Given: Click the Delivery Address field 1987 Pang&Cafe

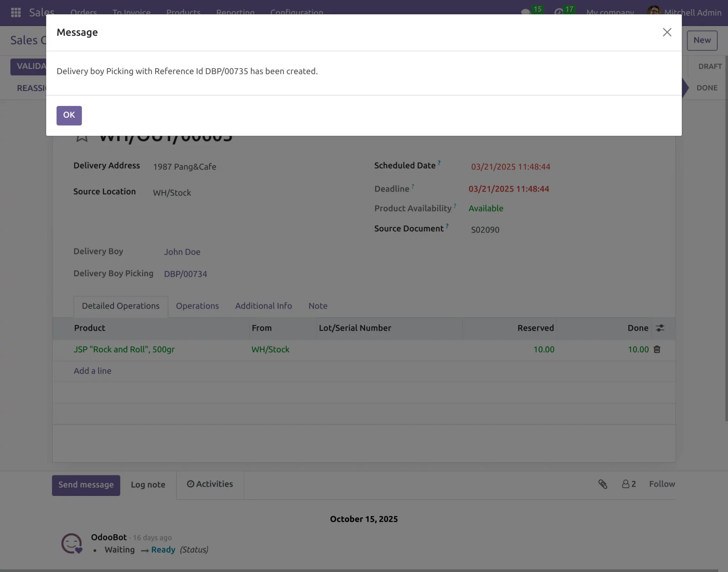Looking at the screenshot, I should 184,167.
